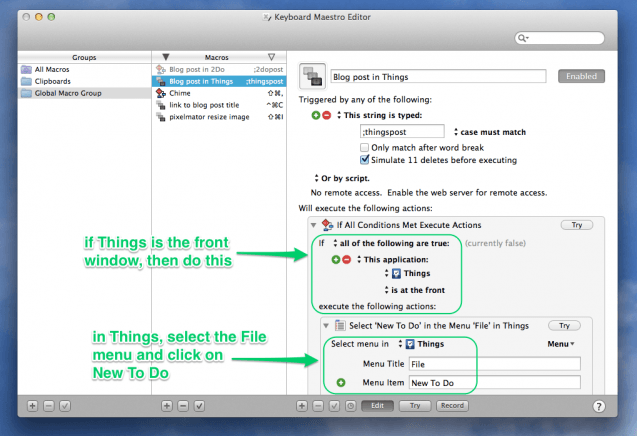Click the If All Conditions Met action icon
Image resolution: width=637 pixels, height=436 pixels.
tap(327, 225)
